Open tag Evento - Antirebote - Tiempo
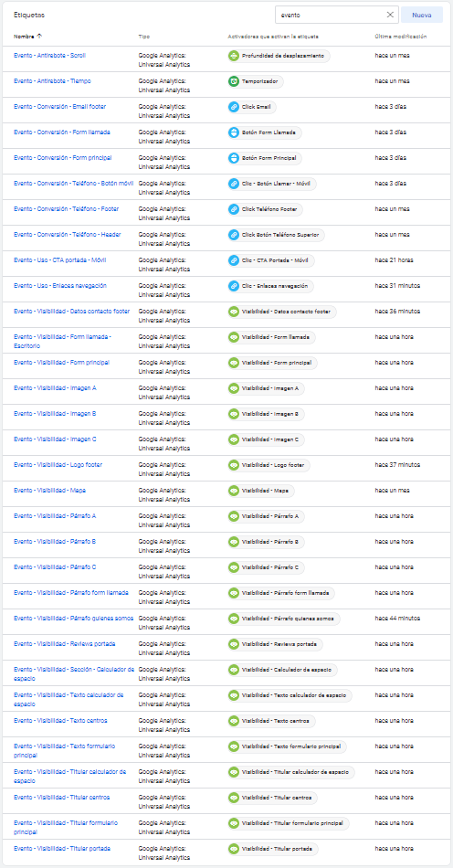 [x=53, y=80]
